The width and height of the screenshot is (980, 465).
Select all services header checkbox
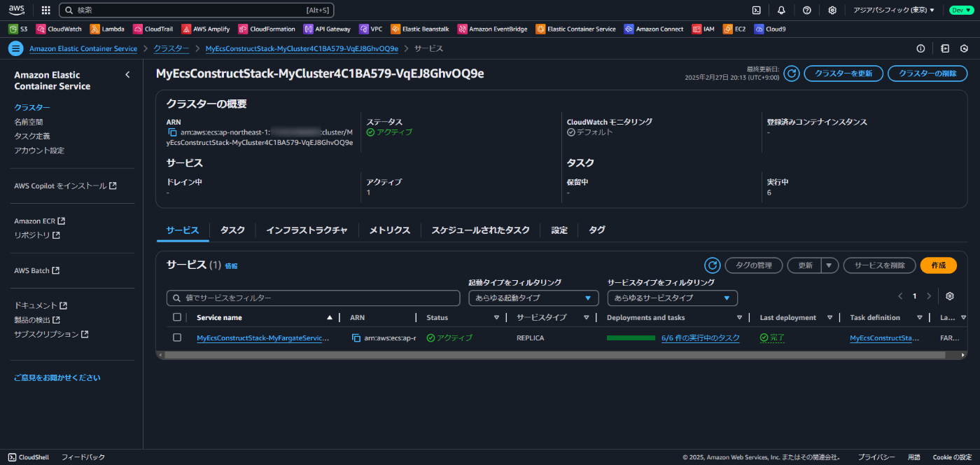click(177, 317)
